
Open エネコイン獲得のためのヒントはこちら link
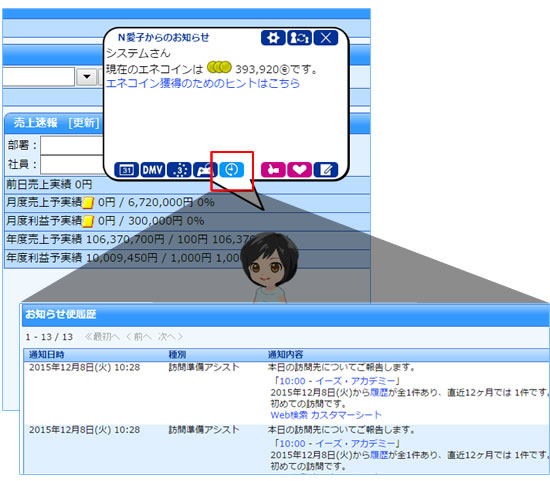203,83
